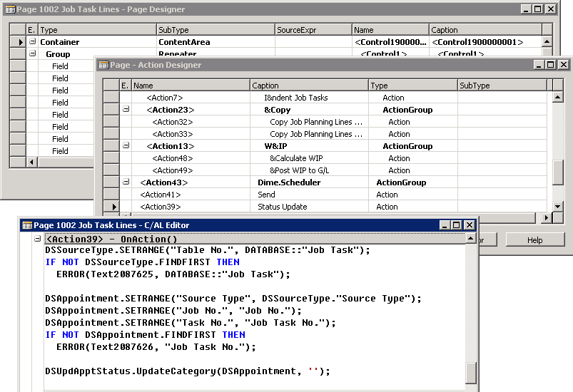Click the ERROR(Text2087626 code line

pos(156,346)
